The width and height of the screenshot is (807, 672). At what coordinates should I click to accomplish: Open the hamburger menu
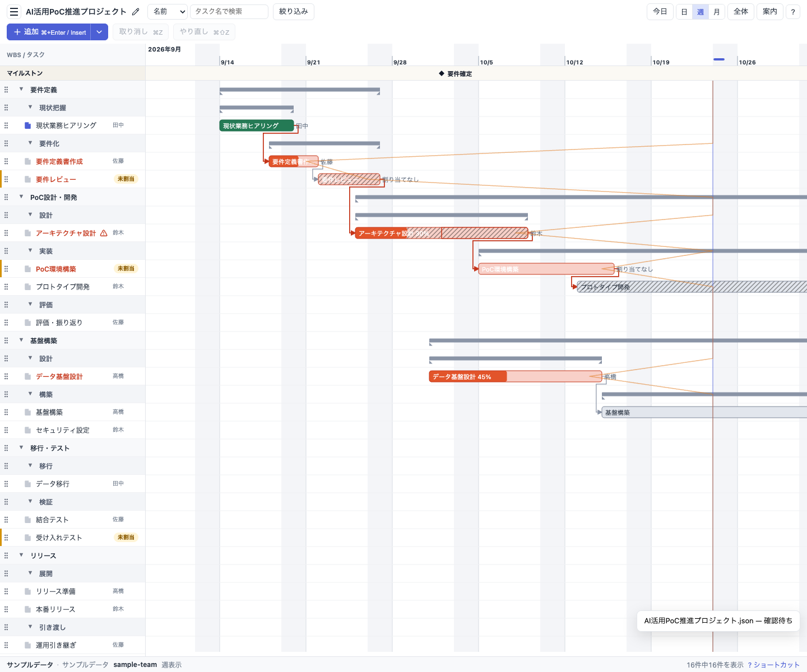(x=14, y=12)
